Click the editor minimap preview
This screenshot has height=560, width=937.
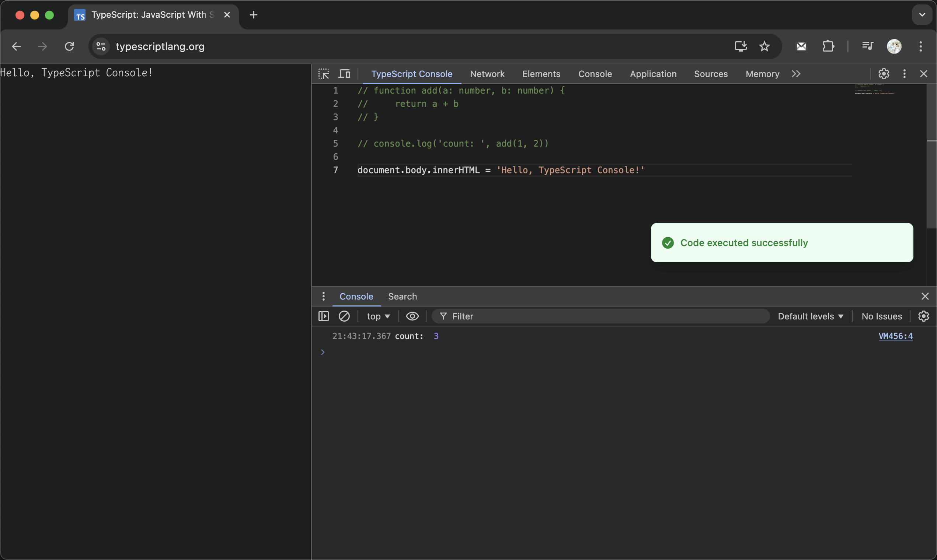pyautogui.click(x=875, y=90)
